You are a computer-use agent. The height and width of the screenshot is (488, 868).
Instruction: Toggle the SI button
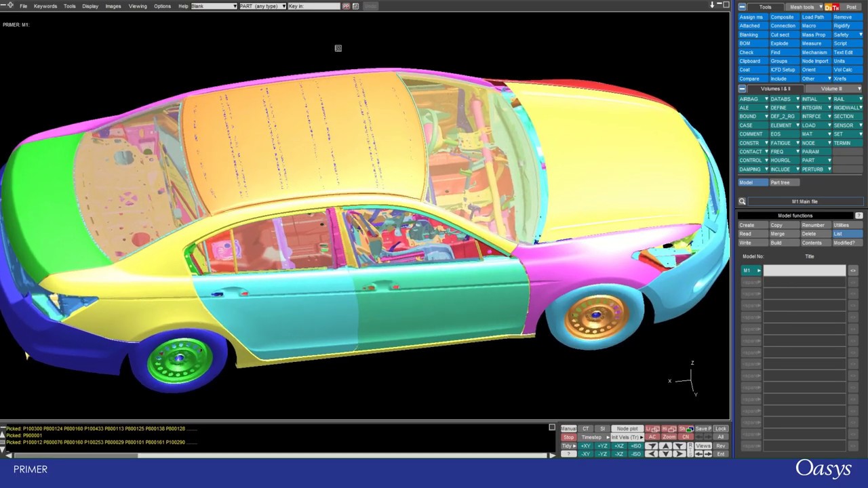click(x=602, y=428)
